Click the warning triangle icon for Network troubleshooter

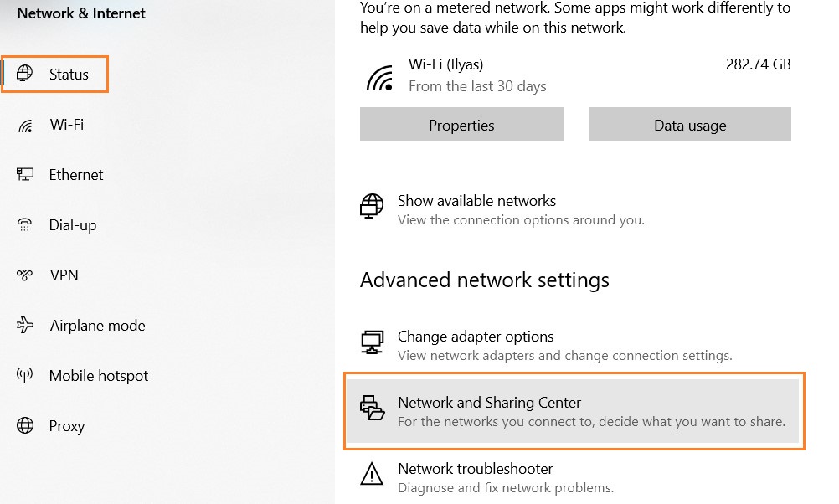tap(373, 476)
